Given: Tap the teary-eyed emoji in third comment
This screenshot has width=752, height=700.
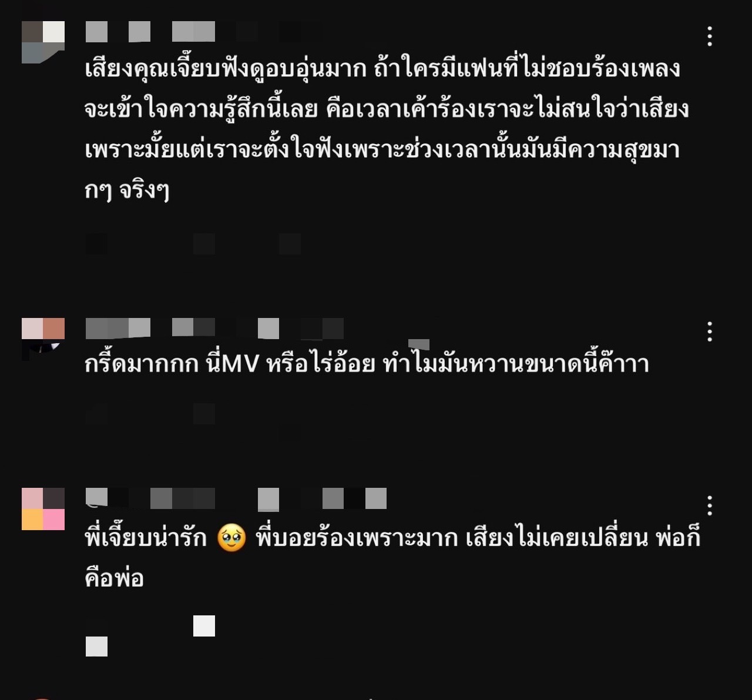Looking at the screenshot, I should coord(231,538).
